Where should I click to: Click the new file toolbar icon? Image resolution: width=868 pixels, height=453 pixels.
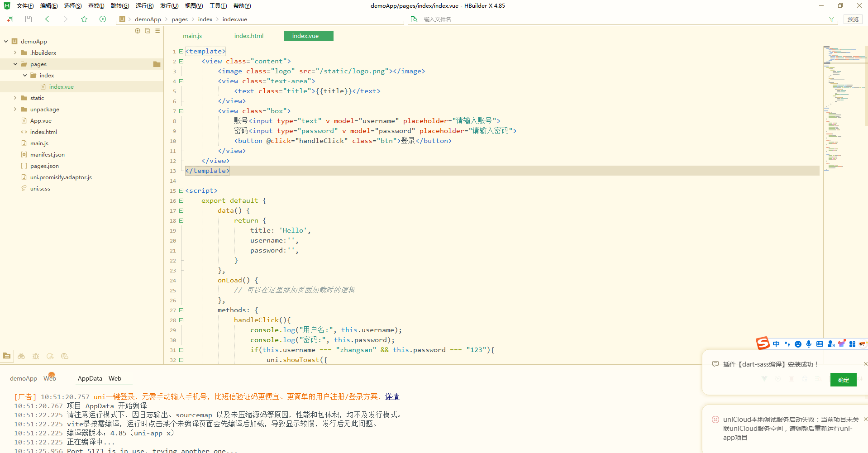click(x=10, y=19)
